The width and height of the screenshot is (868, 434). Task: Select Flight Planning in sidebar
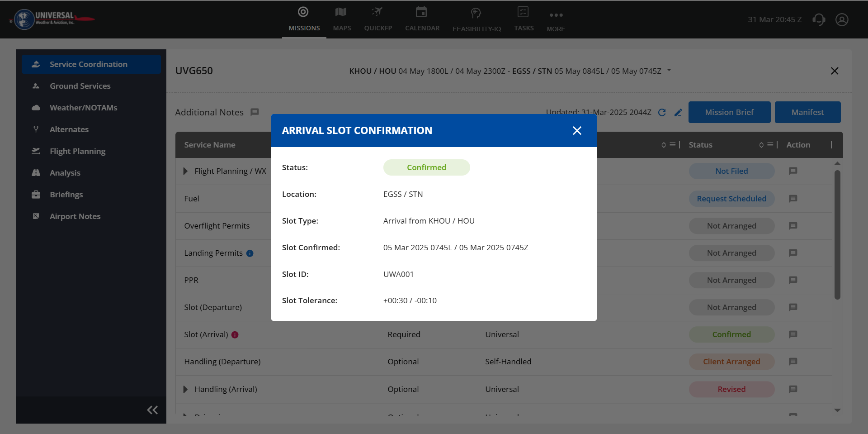(x=91, y=151)
